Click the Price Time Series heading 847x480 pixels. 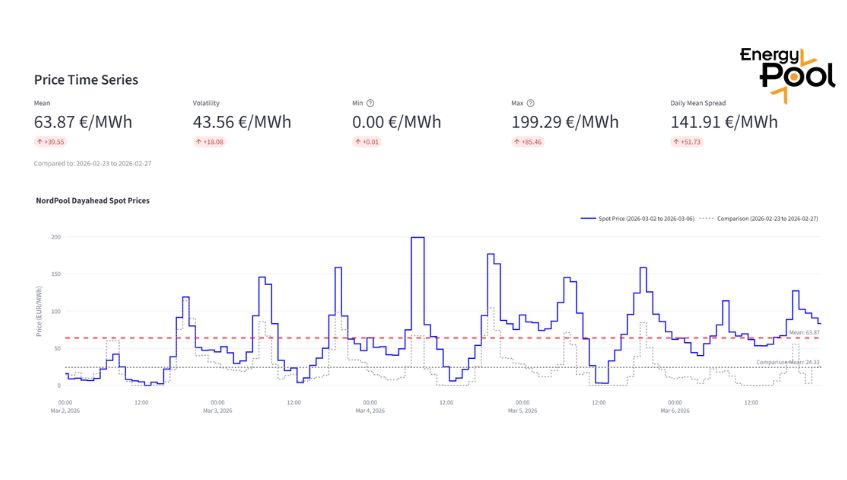point(86,79)
